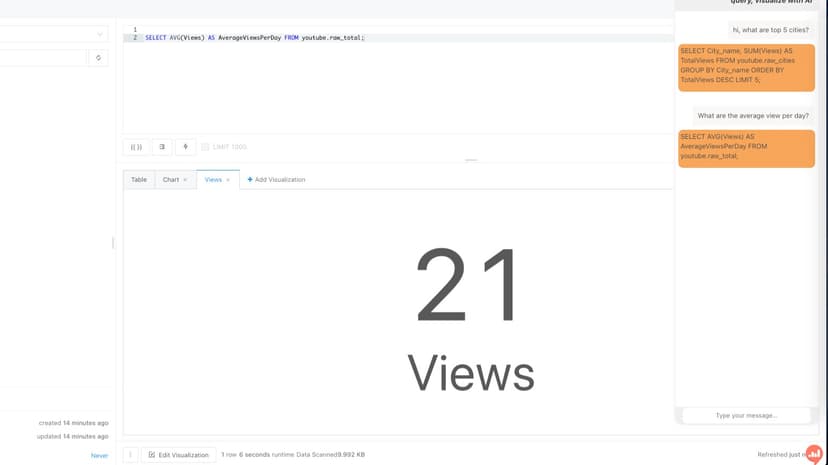828x465 pixels.
Task: Click the left sidebar collapse handle
Action: (112, 243)
